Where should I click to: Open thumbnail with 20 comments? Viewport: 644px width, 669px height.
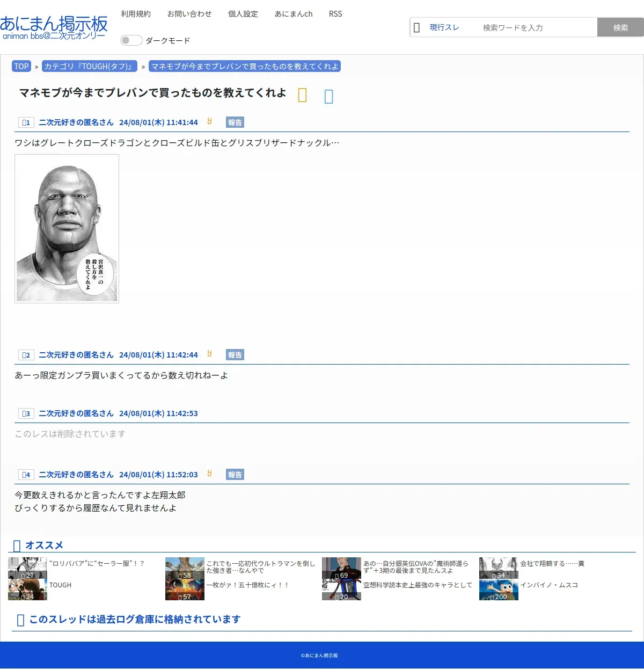(341, 590)
